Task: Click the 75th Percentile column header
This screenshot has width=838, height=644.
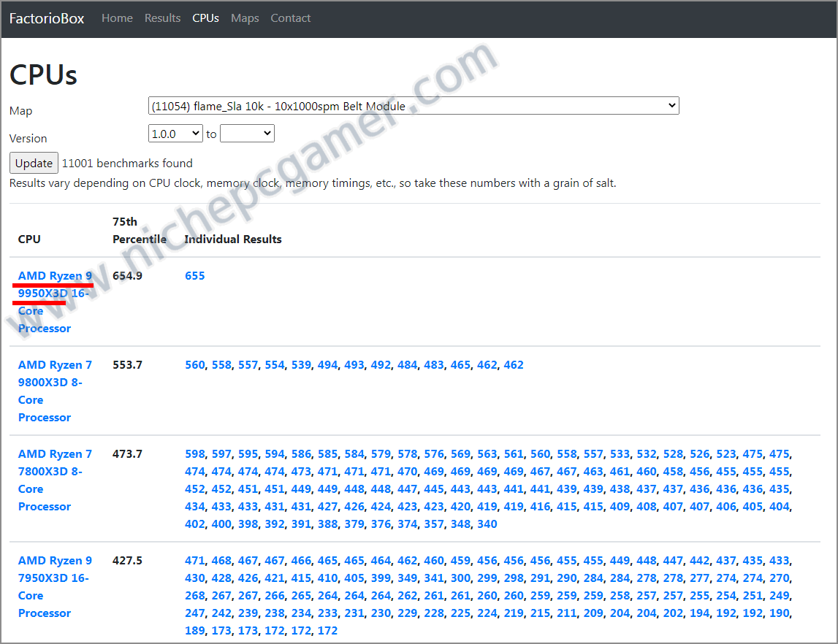Action: click(x=140, y=230)
